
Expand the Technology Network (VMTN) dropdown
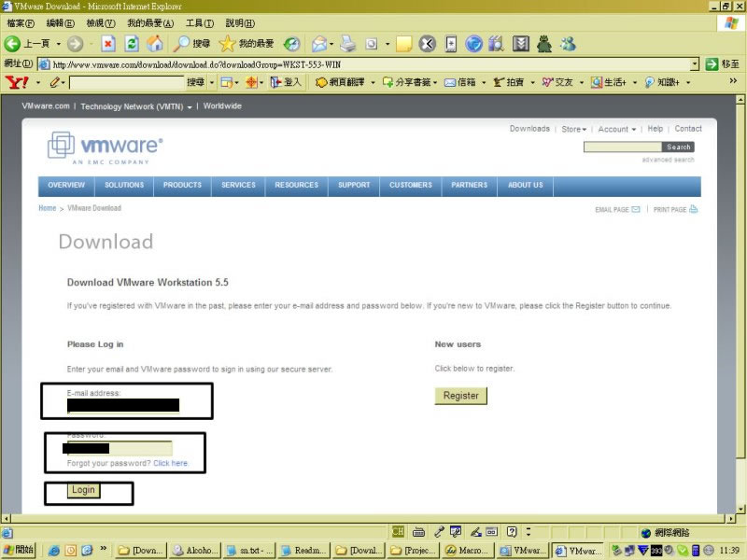[190, 107]
